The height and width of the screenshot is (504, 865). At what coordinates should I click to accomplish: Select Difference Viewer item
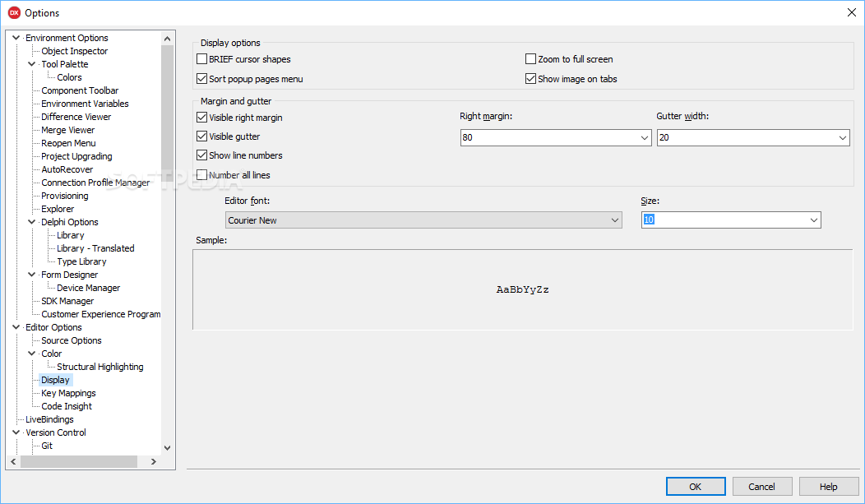pyautogui.click(x=76, y=117)
